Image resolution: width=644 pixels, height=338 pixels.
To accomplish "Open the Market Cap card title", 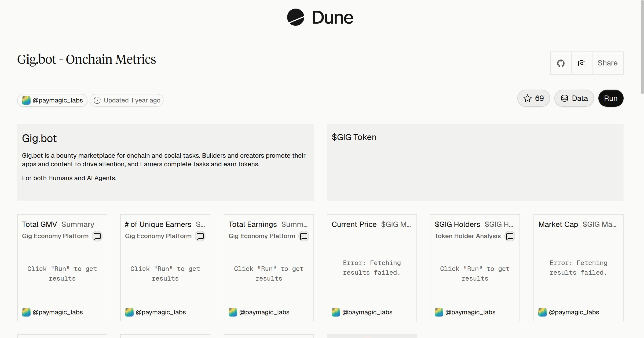I will pos(558,224).
